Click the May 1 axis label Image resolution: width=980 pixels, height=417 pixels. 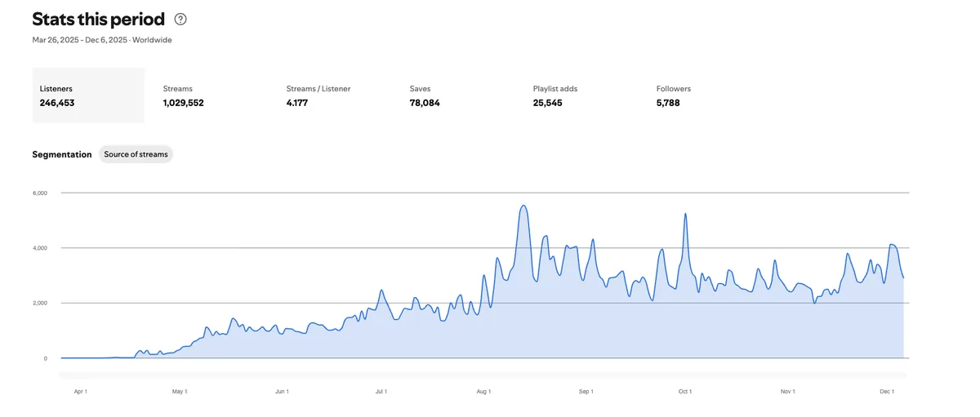[x=180, y=392]
